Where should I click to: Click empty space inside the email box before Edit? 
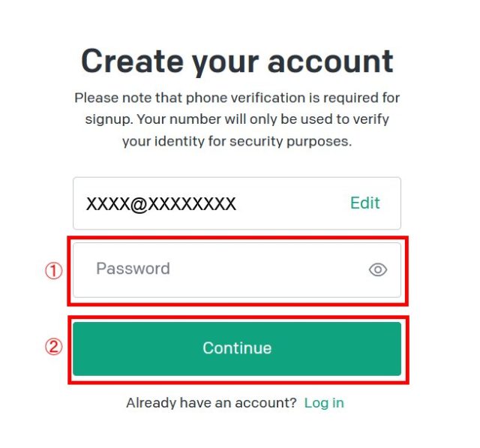292,203
